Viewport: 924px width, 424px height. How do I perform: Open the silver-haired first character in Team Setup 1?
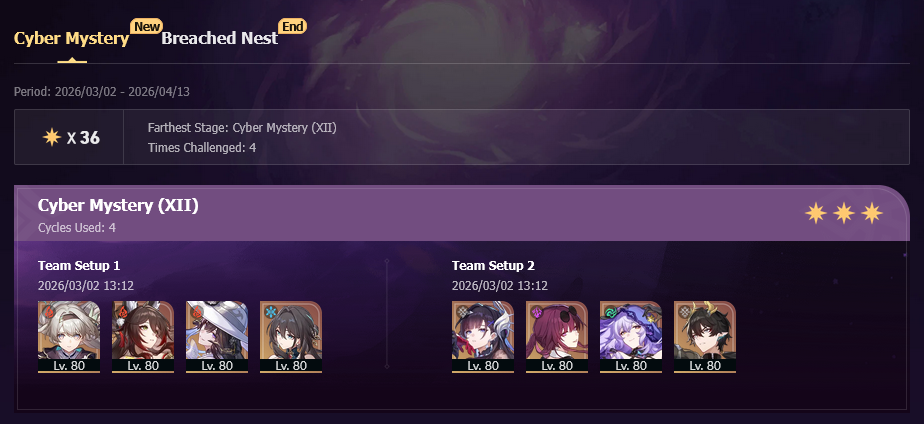click(x=69, y=337)
